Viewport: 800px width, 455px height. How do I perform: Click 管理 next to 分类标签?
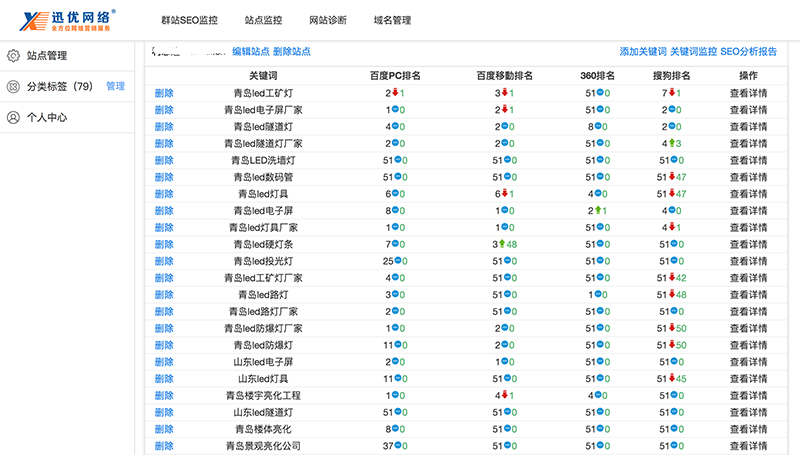click(115, 86)
